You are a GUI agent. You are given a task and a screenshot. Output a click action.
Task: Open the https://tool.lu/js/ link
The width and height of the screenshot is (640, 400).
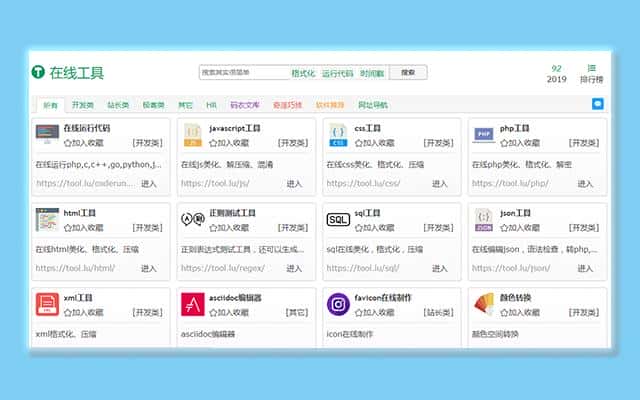215,183
